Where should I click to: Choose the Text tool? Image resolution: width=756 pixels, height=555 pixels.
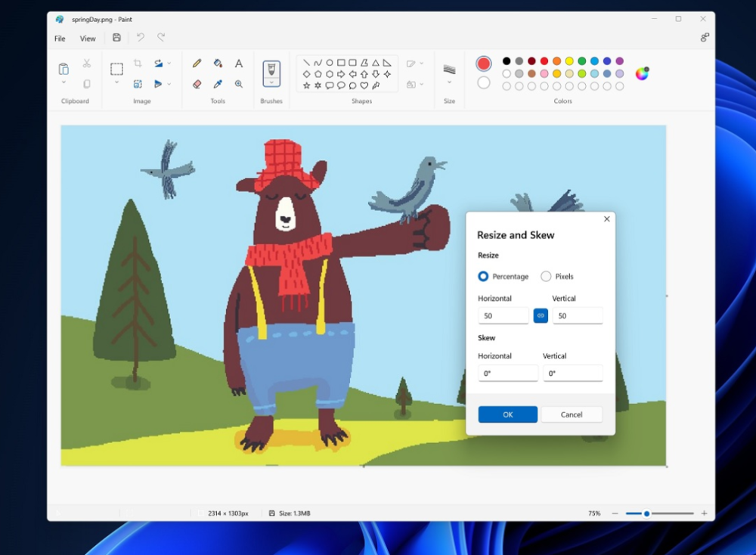pyautogui.click(x=239, y=64)
